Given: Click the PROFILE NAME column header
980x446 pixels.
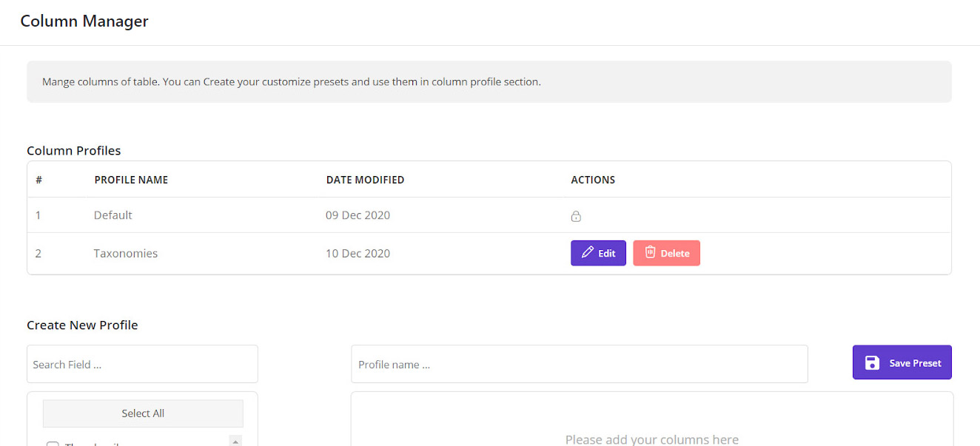Looking at the screenshot, I should click(x=131, y=180).
